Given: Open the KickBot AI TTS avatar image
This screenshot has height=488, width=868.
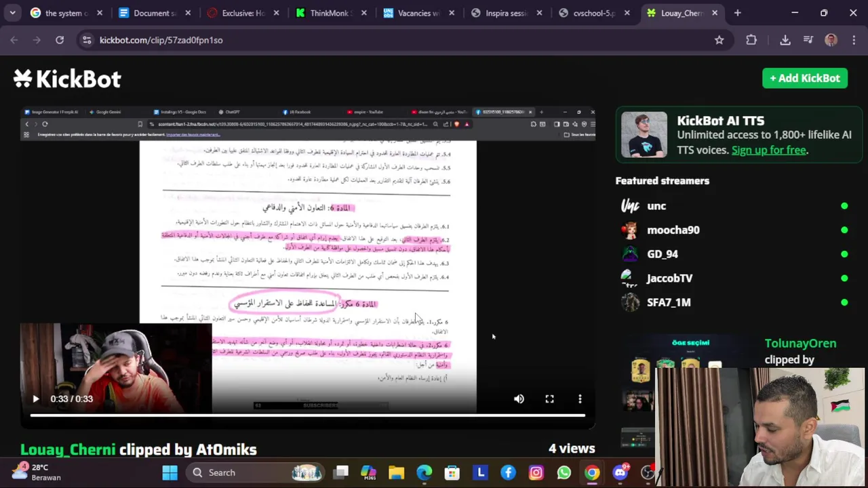Looking at the screenshot, I should (644, 135).
